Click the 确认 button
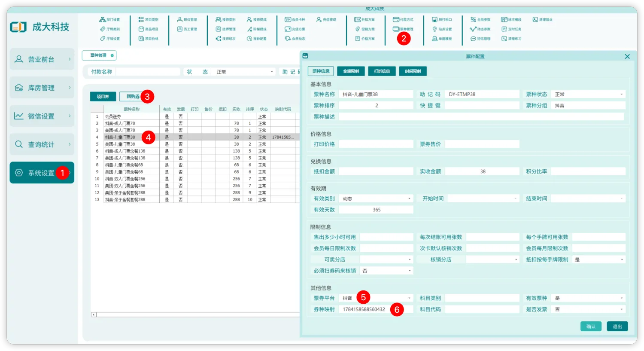Viewport: 644px width, 351px height. 591,327
